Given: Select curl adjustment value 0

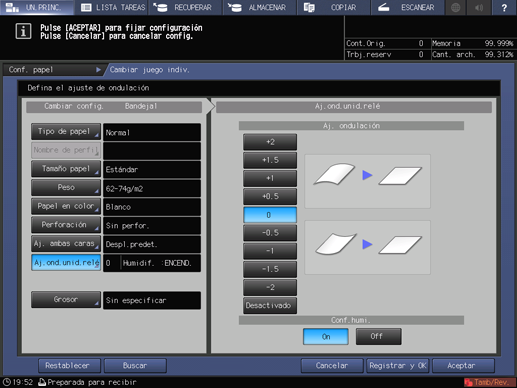Looking at the screenshot, I should 270,215.
